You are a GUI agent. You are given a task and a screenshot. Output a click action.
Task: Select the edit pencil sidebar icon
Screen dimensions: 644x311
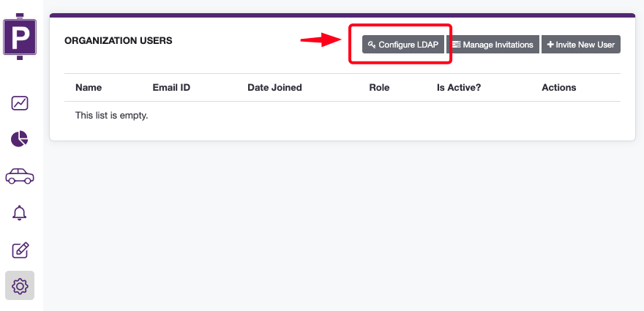tap(20, 250)
